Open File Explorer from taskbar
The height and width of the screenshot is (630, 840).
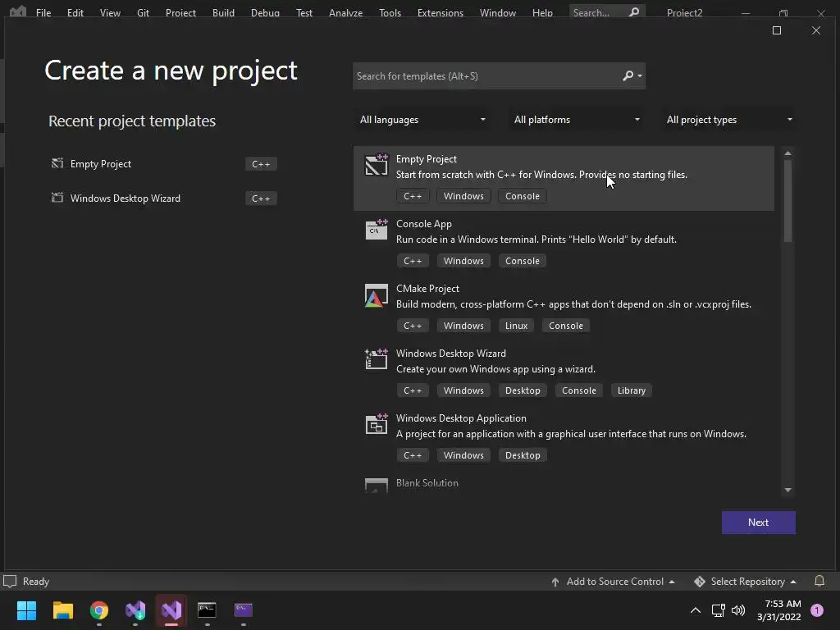(62, 610)
